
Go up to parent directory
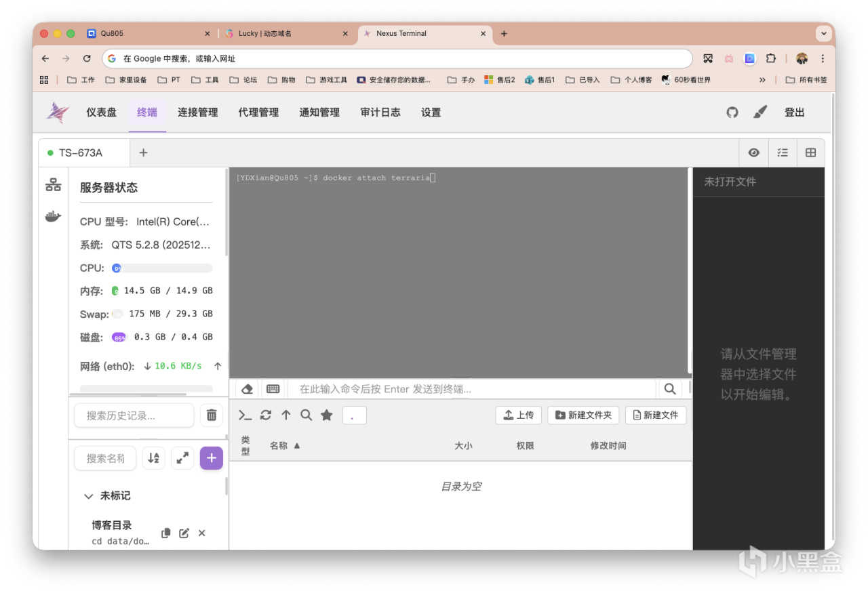(286, 415)
